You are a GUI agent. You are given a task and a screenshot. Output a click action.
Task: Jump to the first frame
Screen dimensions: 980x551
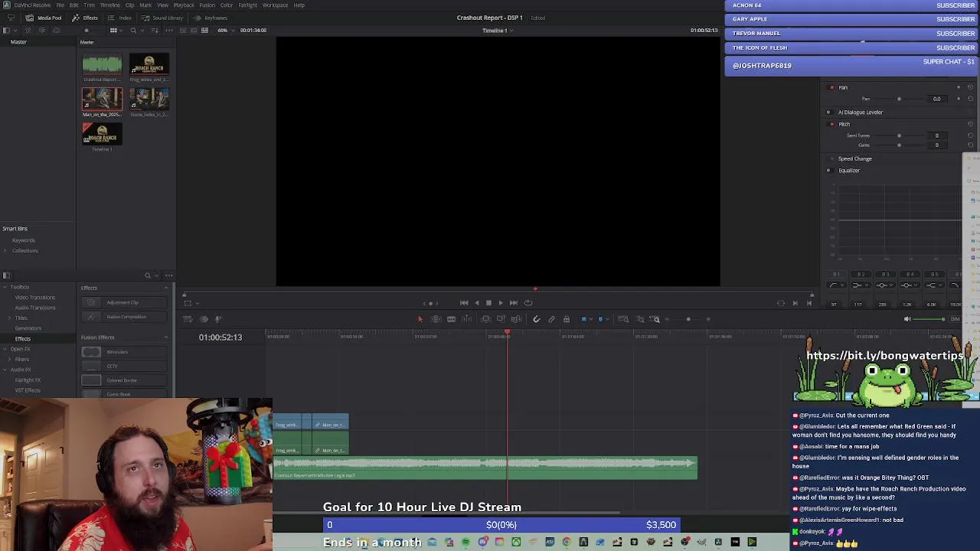[x=464, y=303]
